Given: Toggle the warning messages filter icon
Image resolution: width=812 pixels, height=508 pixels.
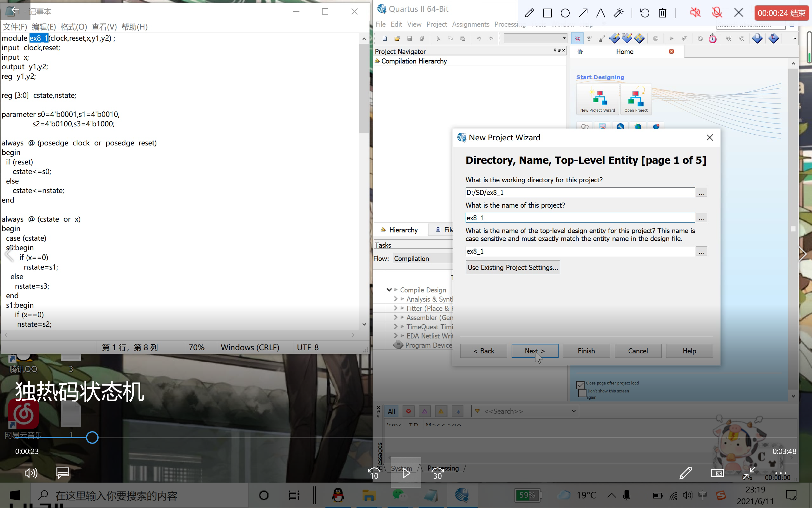Looking at the screenshot, I should (x=441, y=411).
